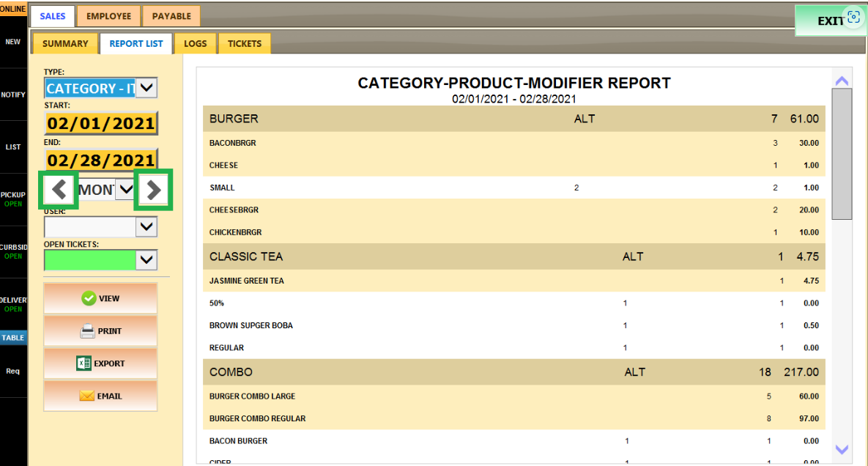Screen dimensions: 868x466
Task: Click the report's vertical scrollbar thumb
Action: click(842, 154)
